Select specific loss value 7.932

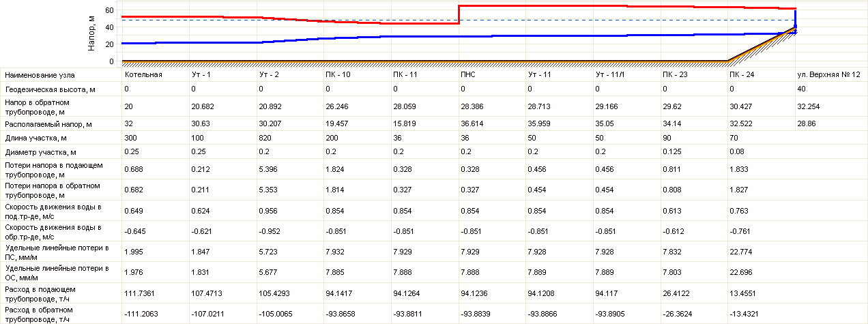click(x=335, y=252)
